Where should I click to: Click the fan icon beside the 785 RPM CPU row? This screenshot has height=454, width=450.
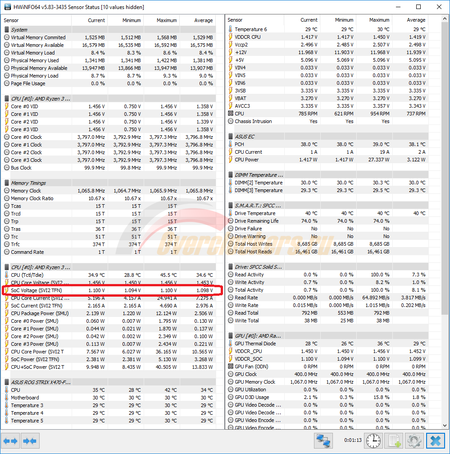(x=231, y=114)
